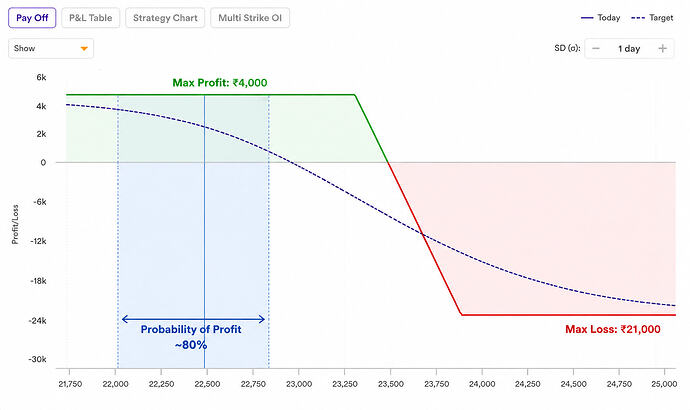The height and width of the screenshot is (410, 690).
Task: Click the red sloped payoff line segment
Action: coord(425,239)
